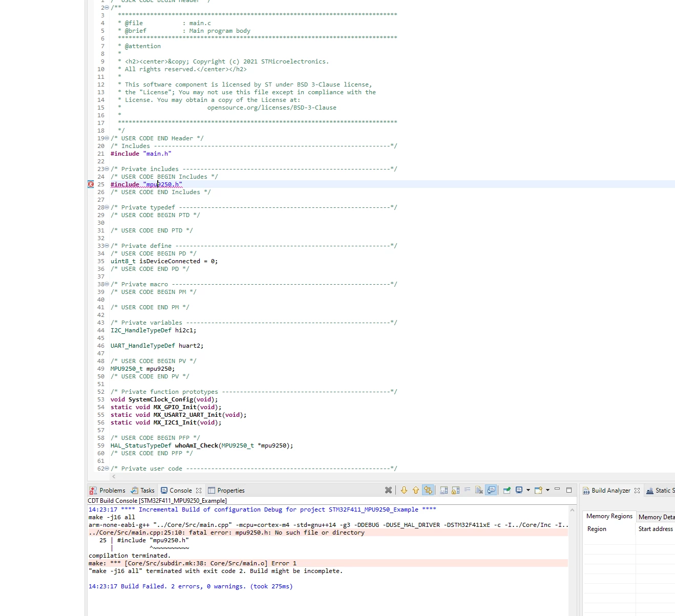
Task: Select the Memory Details tab in Build Analyzer
Action: point(656,517)
